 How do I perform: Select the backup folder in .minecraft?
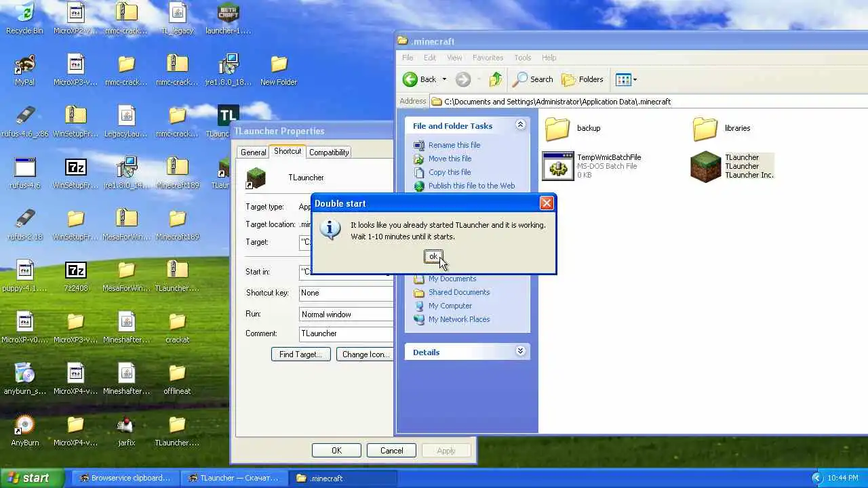[573, 128]
